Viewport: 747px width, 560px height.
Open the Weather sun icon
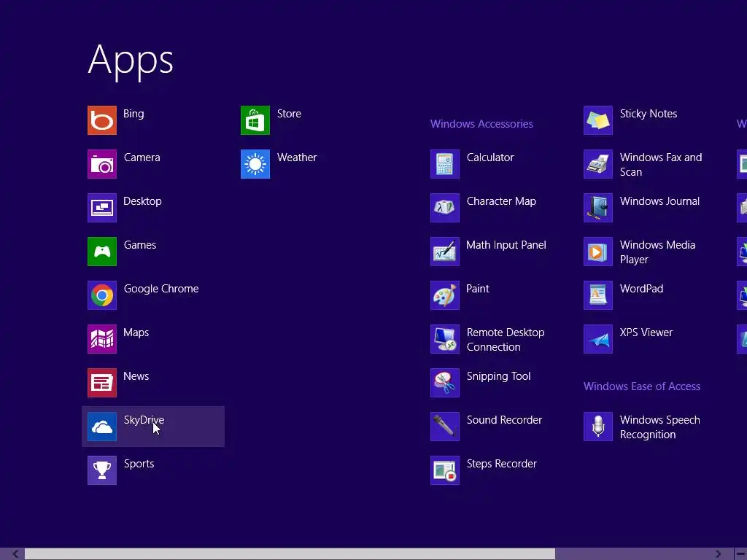[x=255, y=164]
